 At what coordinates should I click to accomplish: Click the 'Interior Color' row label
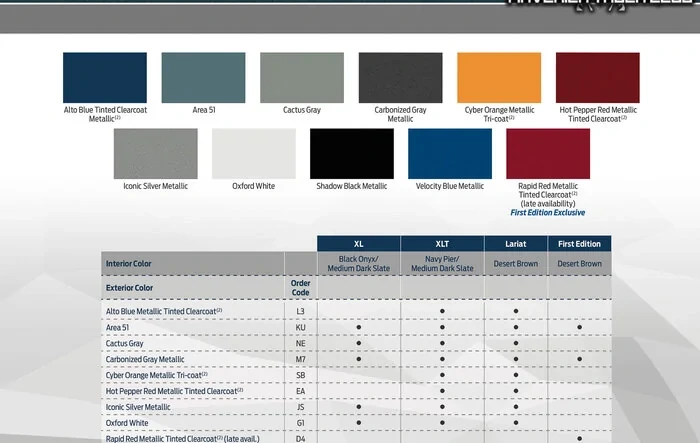129,263
